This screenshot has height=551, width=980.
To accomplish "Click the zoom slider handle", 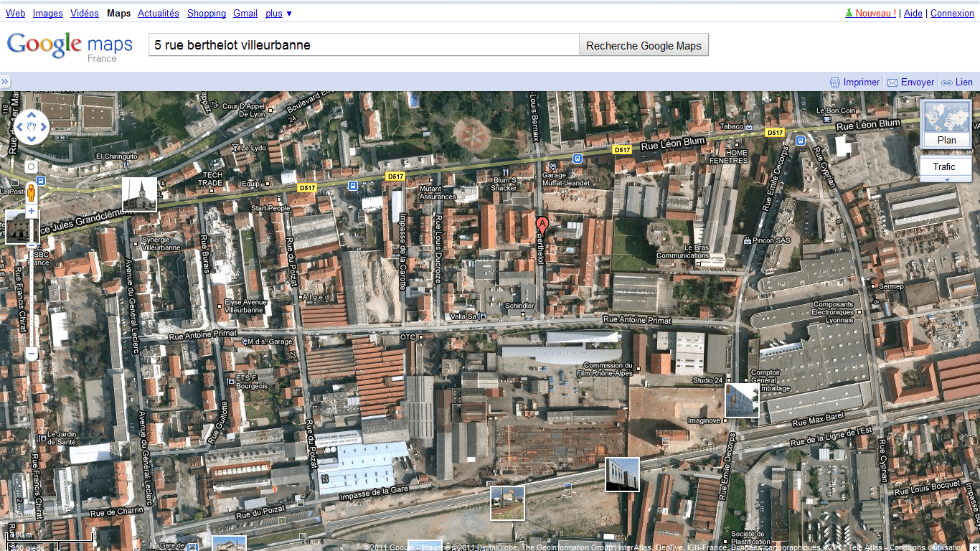I will pos(31,245).
